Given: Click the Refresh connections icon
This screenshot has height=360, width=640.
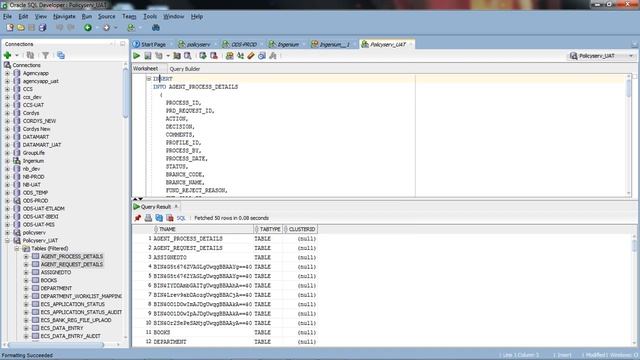Looking at the screenshot, I should click(30, 55).
